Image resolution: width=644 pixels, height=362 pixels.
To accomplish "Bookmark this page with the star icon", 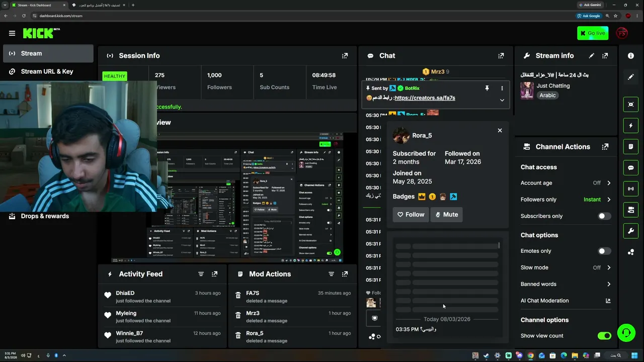I will (x=615, y=16).
